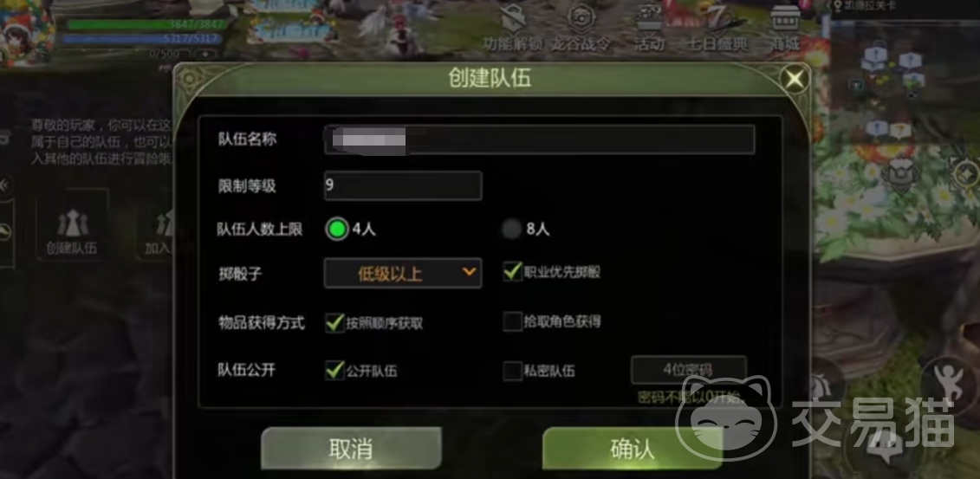
Task: Click the plus icon beside gold amount
Action: click(206, 55)
